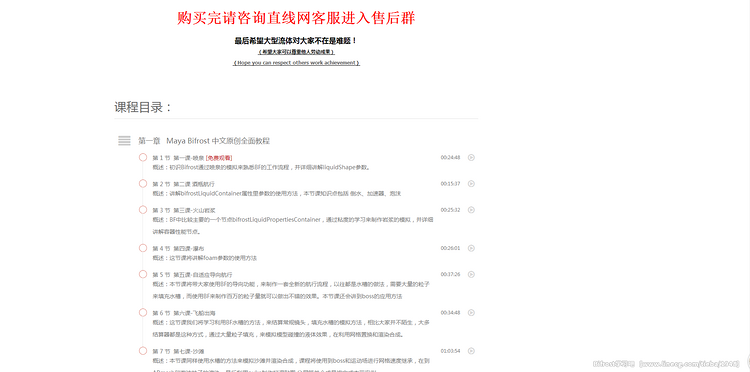Select the circle marker of 第 4 节
Screen dimensions: 750x372
coord(143,248)
